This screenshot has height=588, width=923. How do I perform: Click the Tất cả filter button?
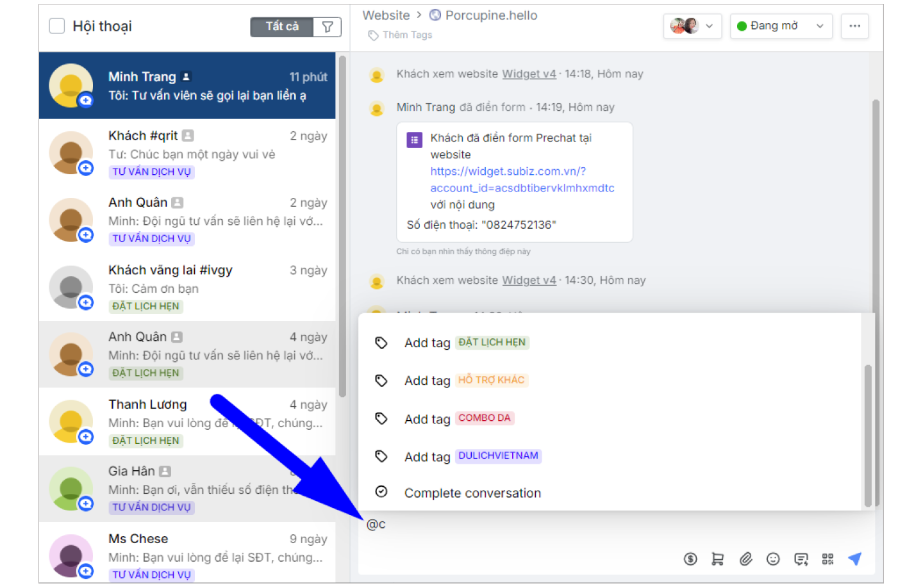(282, 27)
